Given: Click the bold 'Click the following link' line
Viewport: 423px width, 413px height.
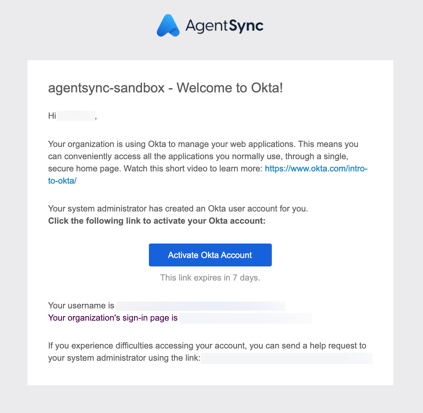Looking at the screenshot, I should coord(157,221).
